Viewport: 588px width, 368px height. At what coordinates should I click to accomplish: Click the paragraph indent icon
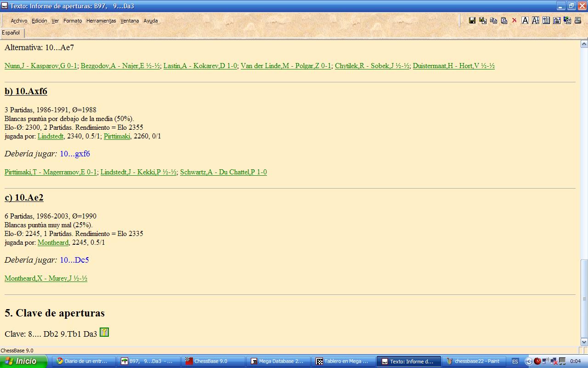[546, 20]
